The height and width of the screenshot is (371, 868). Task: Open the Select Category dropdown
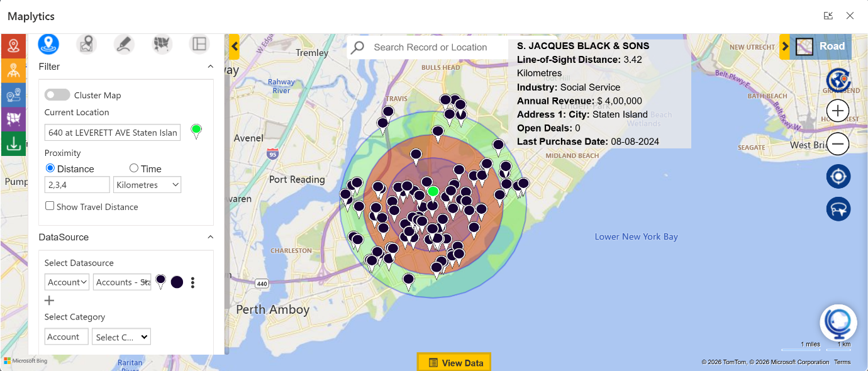pos(121,336)
